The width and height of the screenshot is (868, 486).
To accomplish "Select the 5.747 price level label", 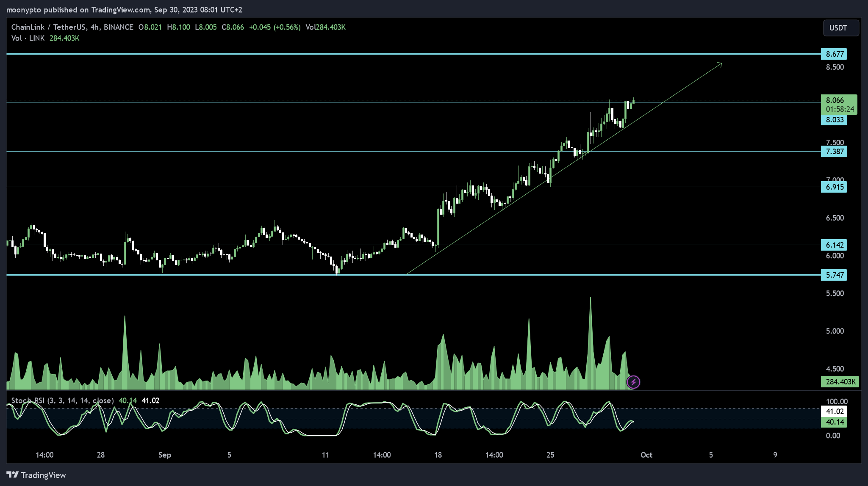I will point(834,275).
